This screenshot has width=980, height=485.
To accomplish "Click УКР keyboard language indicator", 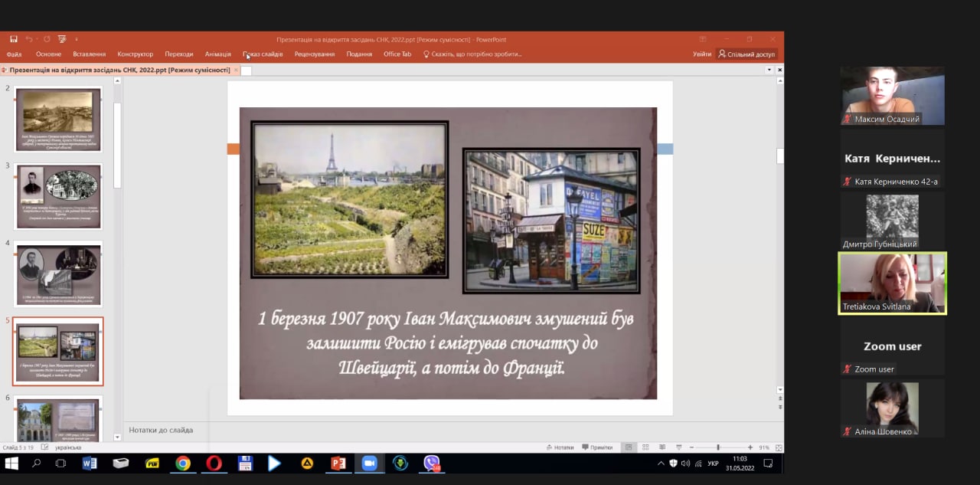I will [713, 464].
